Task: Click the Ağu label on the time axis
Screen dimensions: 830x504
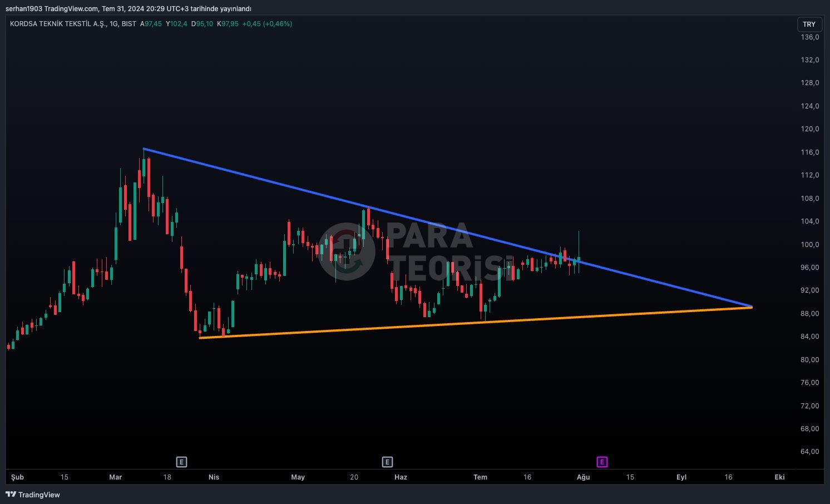Action: pos(583,477)
